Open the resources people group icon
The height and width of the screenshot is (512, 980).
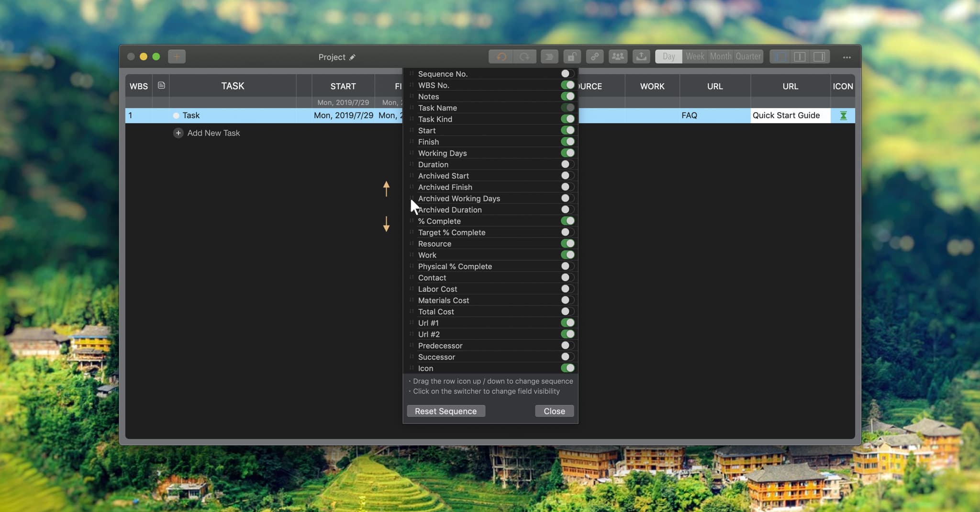[x=618, y=57]
